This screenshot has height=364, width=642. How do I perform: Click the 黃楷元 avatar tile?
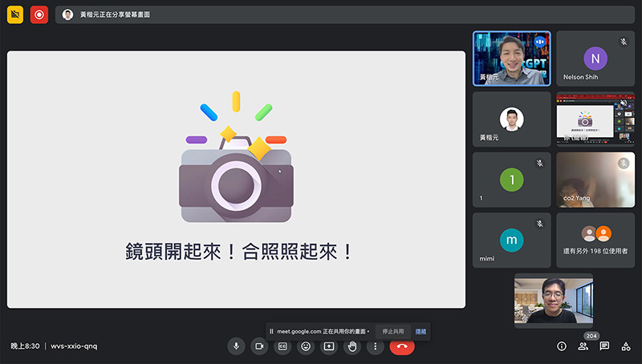512,119
